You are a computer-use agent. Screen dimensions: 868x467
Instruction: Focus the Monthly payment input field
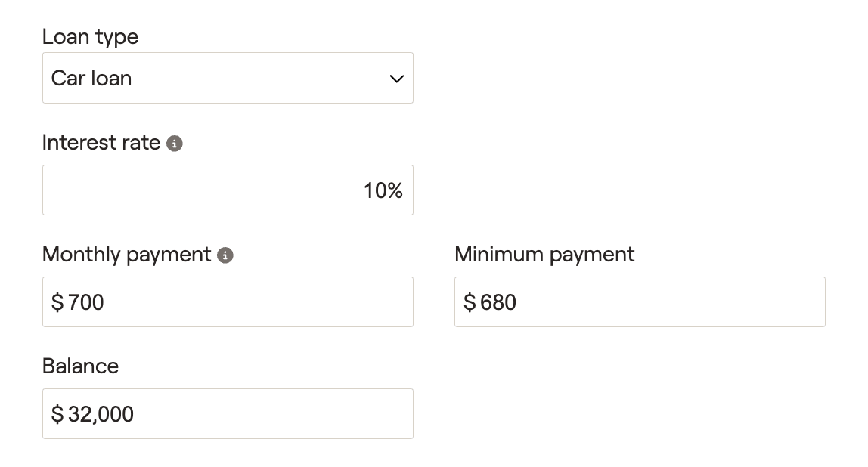tap(228, 302)
